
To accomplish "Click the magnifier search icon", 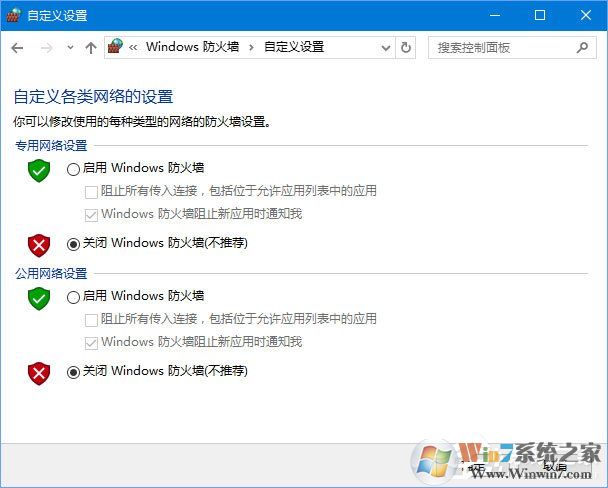I will tap(582, 48).
